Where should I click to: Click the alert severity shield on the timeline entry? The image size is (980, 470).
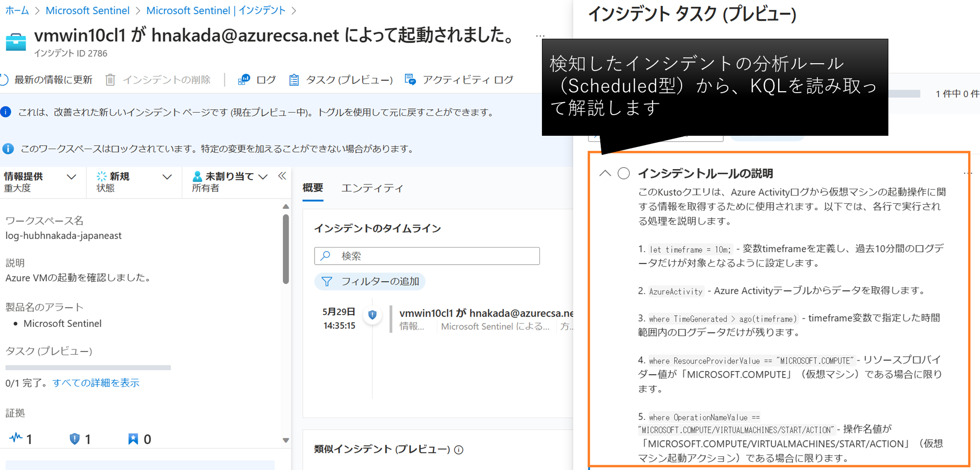[372, 315]
